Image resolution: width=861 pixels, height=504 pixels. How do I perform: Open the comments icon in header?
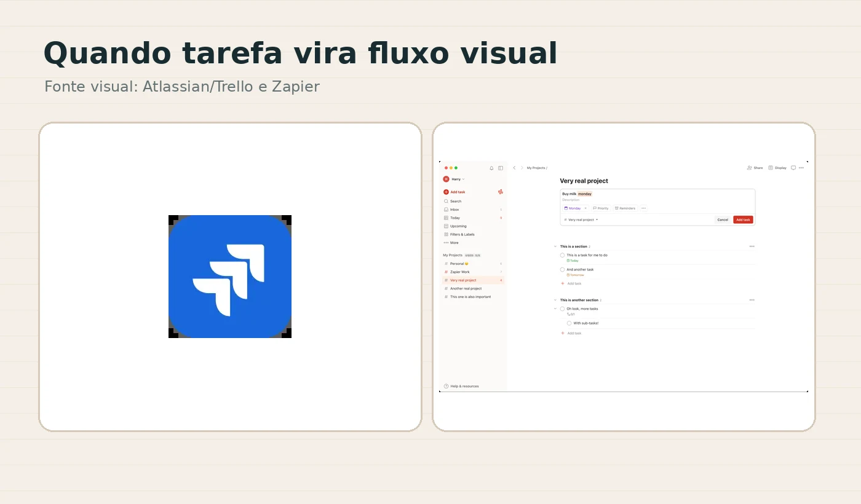pos(793,168)
